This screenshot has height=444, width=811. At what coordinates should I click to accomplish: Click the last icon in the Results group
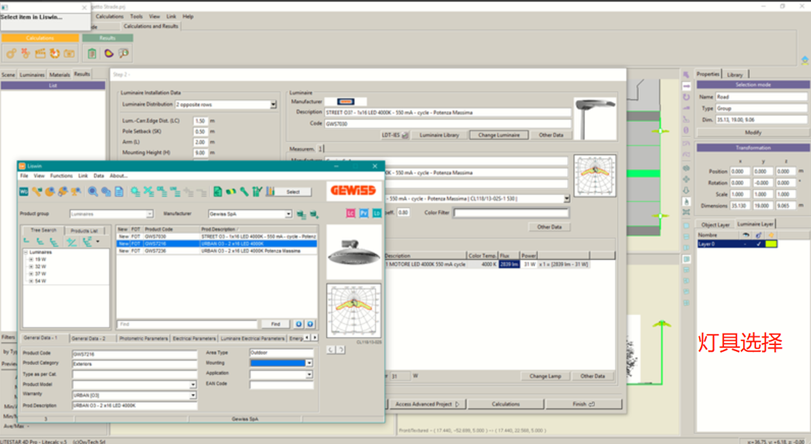click(124, 53)
